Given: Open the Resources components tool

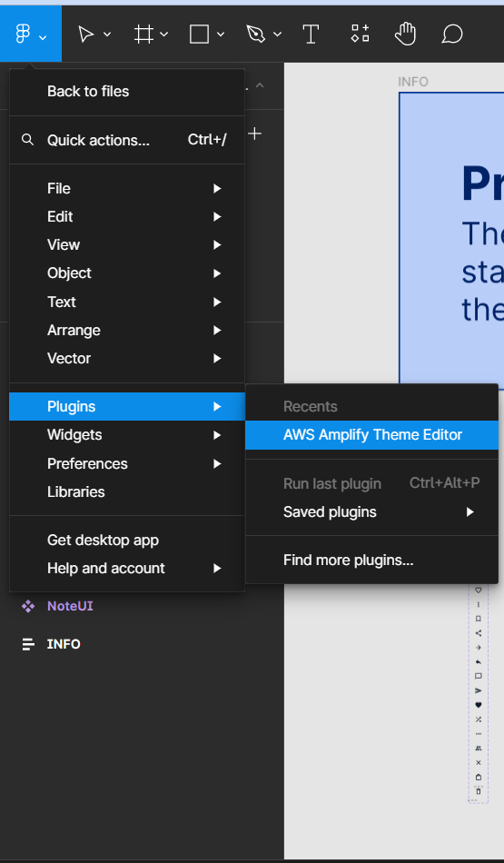Looking at the screenshot, I should (x=360, y=34).
